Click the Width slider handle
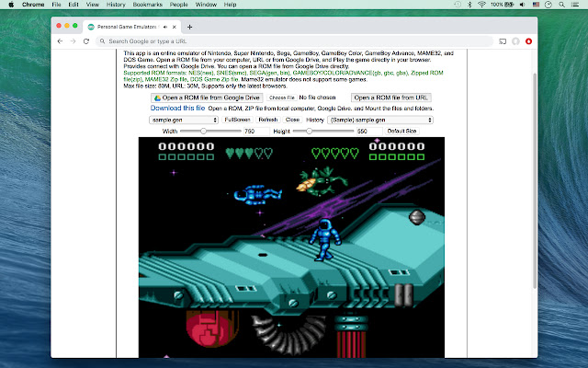 point(203,131)
